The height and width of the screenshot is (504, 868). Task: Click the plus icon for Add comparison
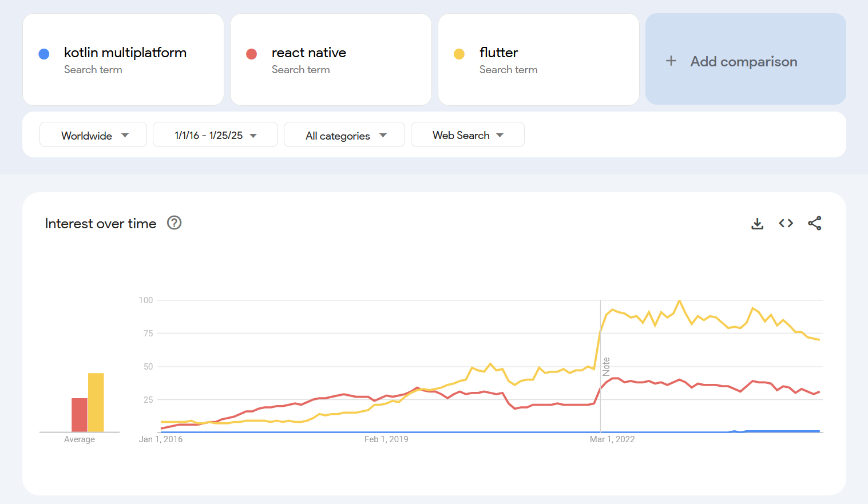(x=671, y=61)
